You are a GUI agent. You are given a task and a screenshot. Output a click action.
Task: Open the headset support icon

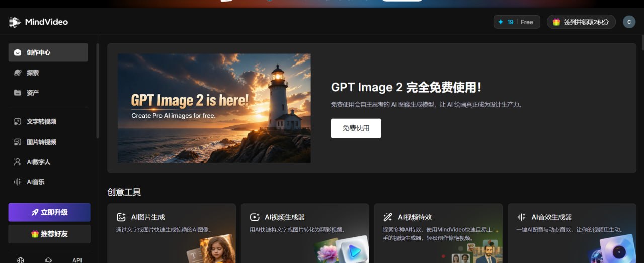(x=49, y=260)
